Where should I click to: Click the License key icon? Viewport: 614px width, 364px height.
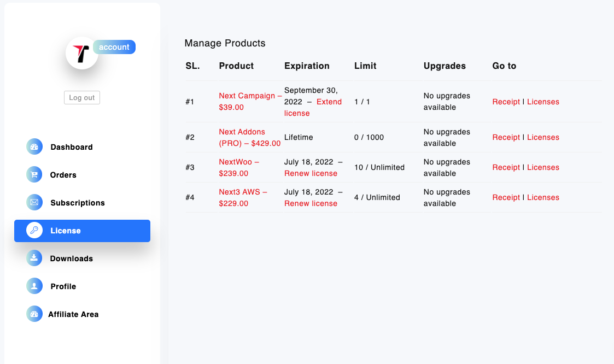(x=34, y=230)
